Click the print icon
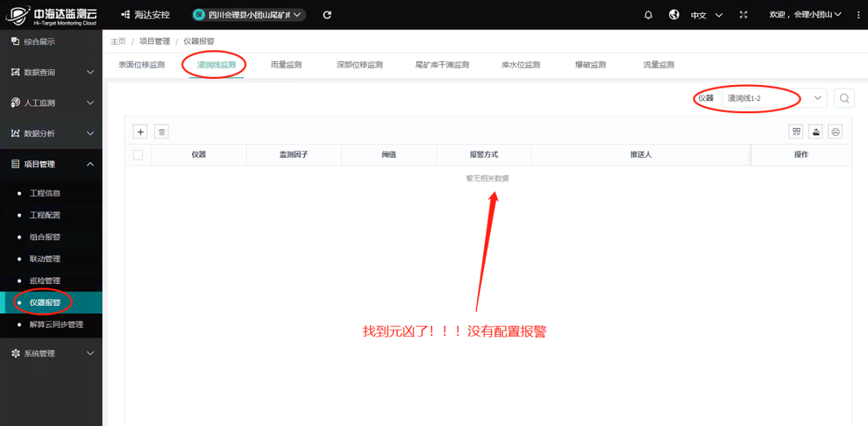The height and width of the screenshot is (426, 868). [x=835, y=132]
